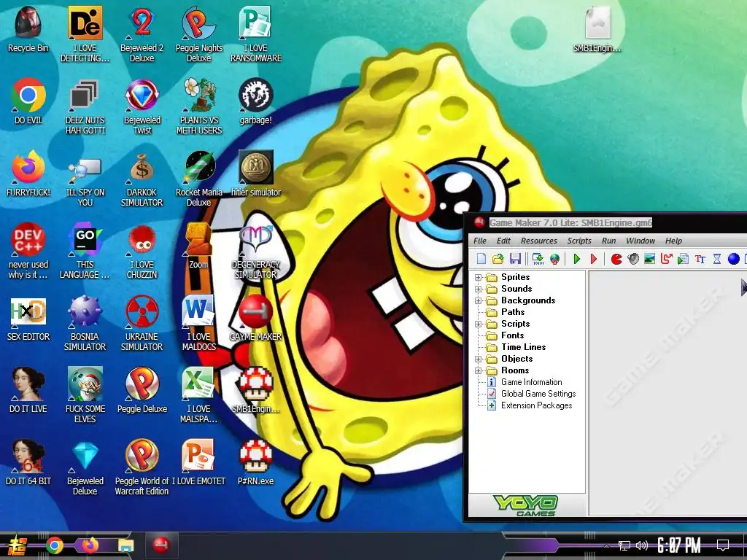Open Help menu
The image size is (747, 560).
click(x=673, y=241)
